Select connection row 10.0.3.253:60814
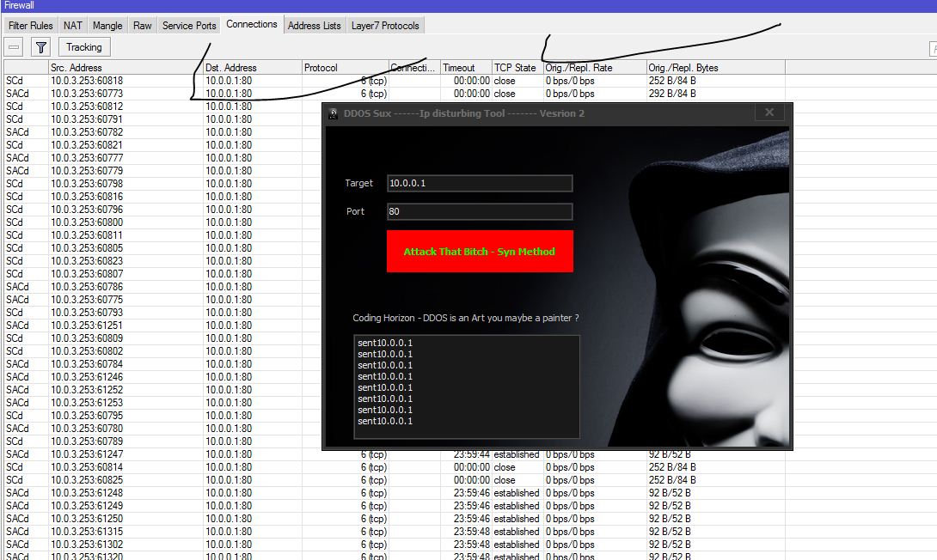This screenshot has width=937, height=560. [395, 467]
